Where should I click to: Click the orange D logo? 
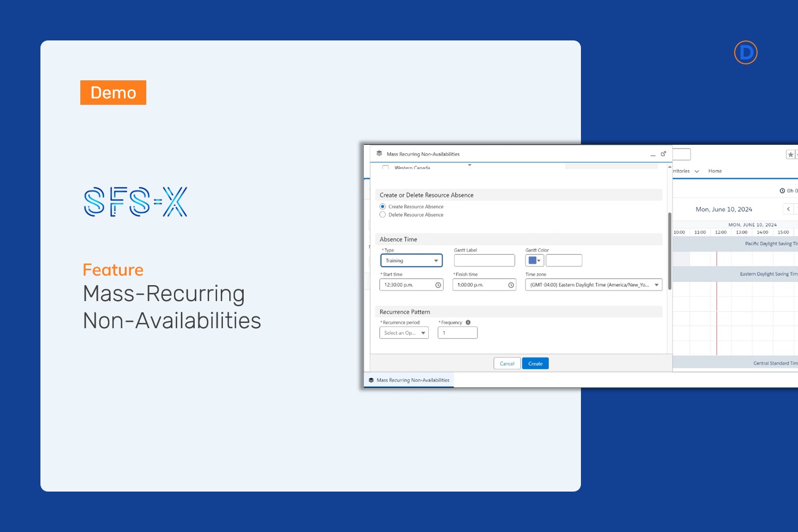[x=745, y=53]
